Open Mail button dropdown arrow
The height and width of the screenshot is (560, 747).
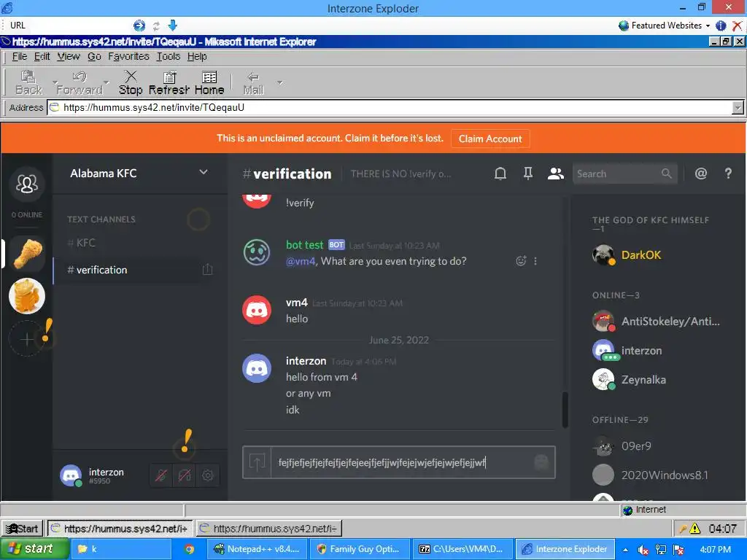280,83
